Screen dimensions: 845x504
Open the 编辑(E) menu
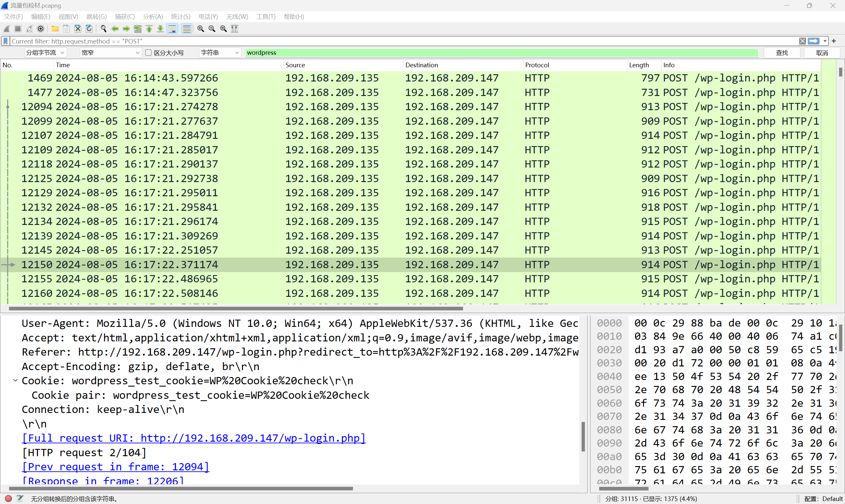[x=40, y=16]
